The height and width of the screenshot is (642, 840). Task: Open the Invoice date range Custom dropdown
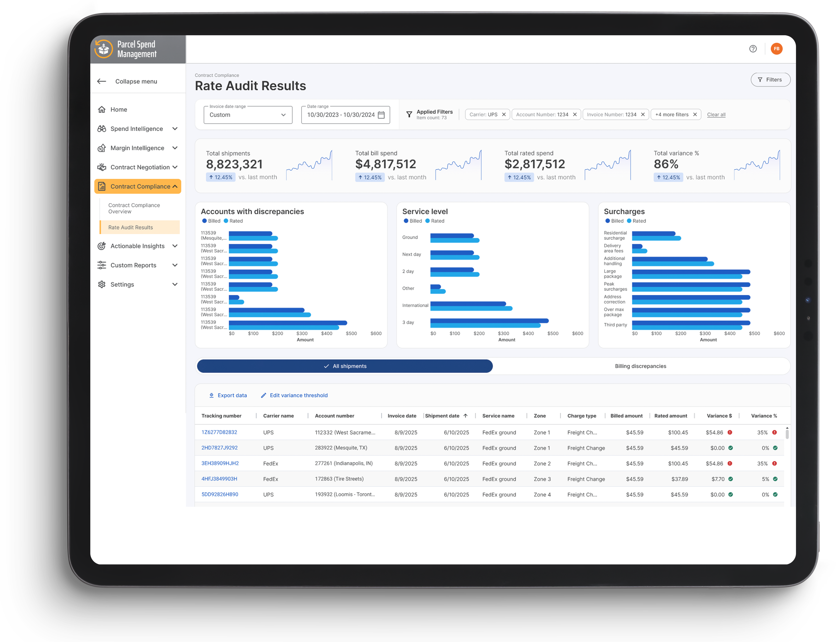(x=247, y=115)
